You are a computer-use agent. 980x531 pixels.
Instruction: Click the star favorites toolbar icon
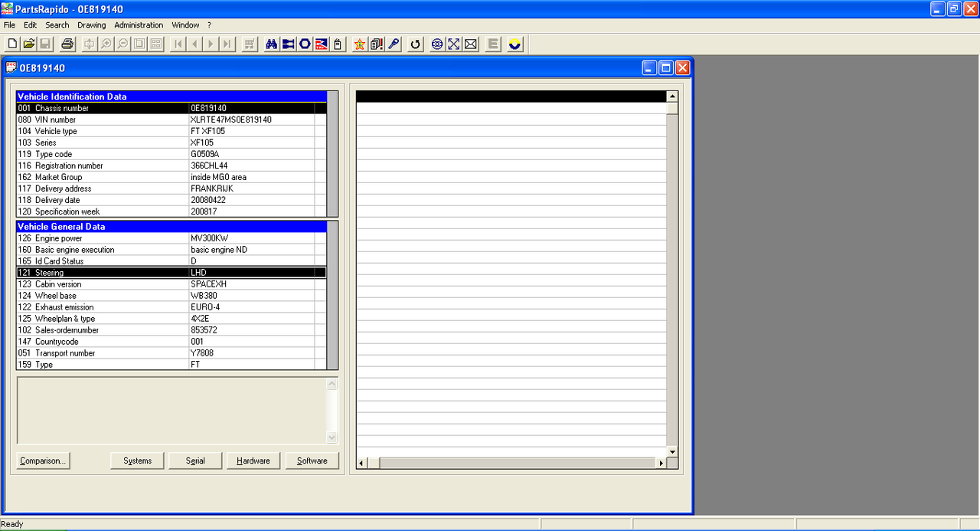(360, 44)
